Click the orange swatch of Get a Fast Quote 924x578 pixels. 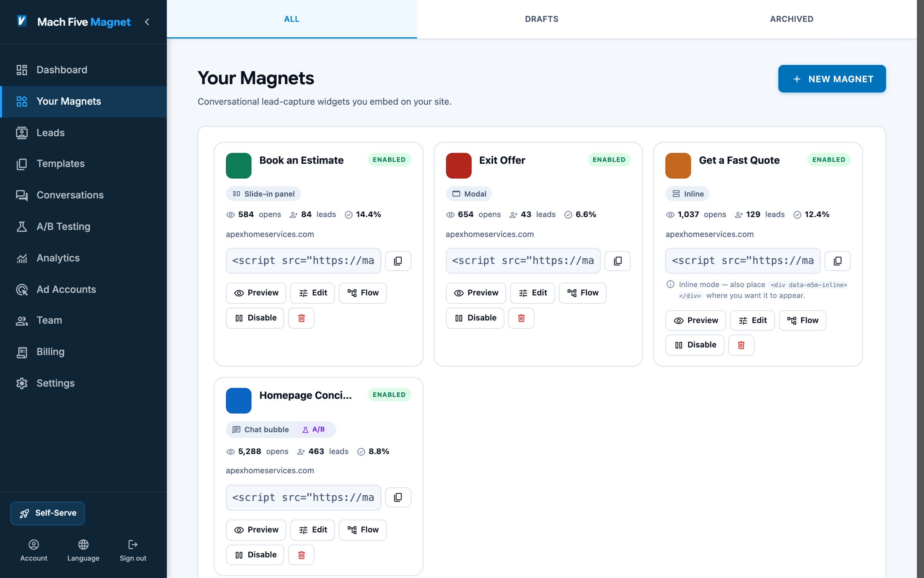678,165
